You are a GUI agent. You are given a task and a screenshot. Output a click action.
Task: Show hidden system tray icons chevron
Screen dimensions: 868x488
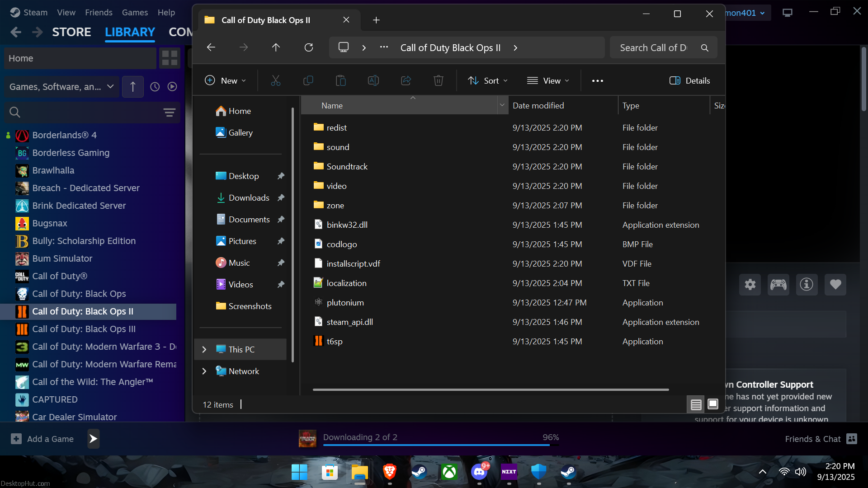pos(763,472)
